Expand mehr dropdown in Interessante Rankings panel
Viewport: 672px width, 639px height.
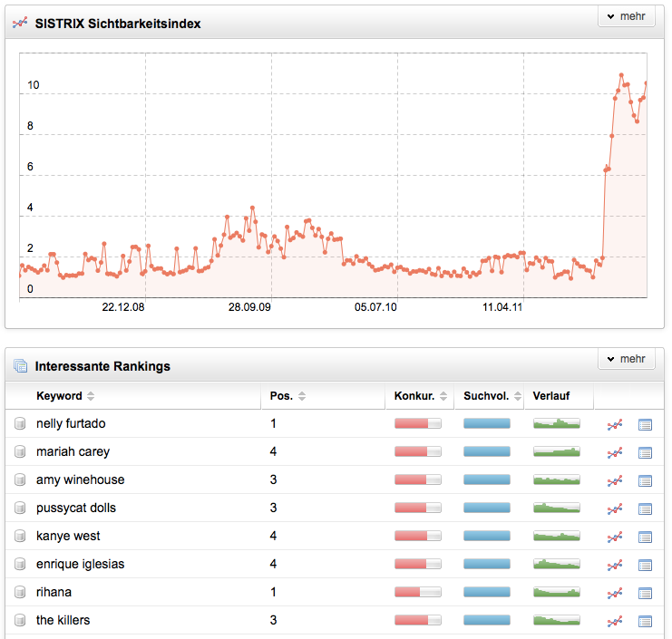point(626,359)
